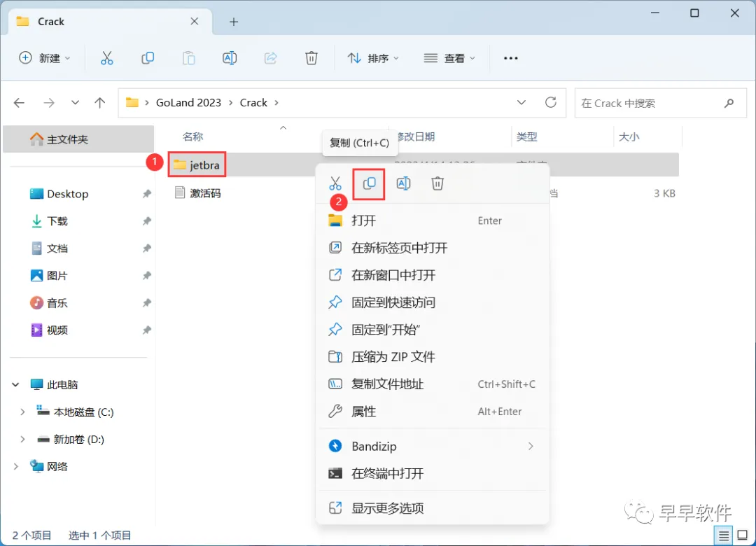Image resolution: width=756 pixels, height=546 pixels.
Task: Click the Cut icon in the top toolbar
Action: point(106,58)
